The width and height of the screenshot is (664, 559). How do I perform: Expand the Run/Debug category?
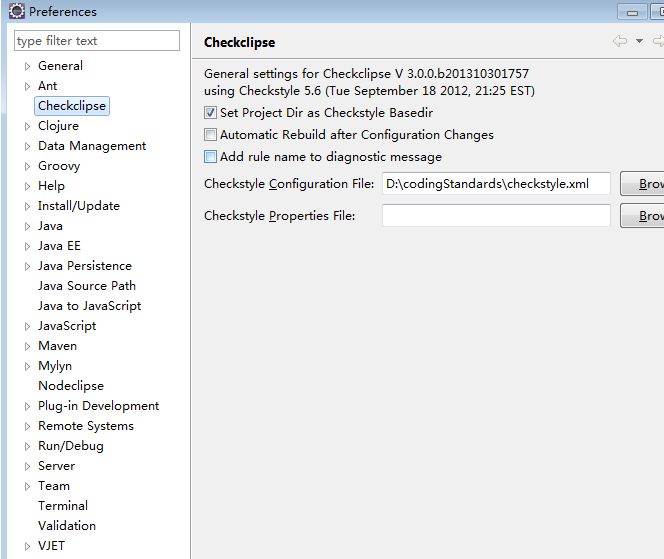28,446
